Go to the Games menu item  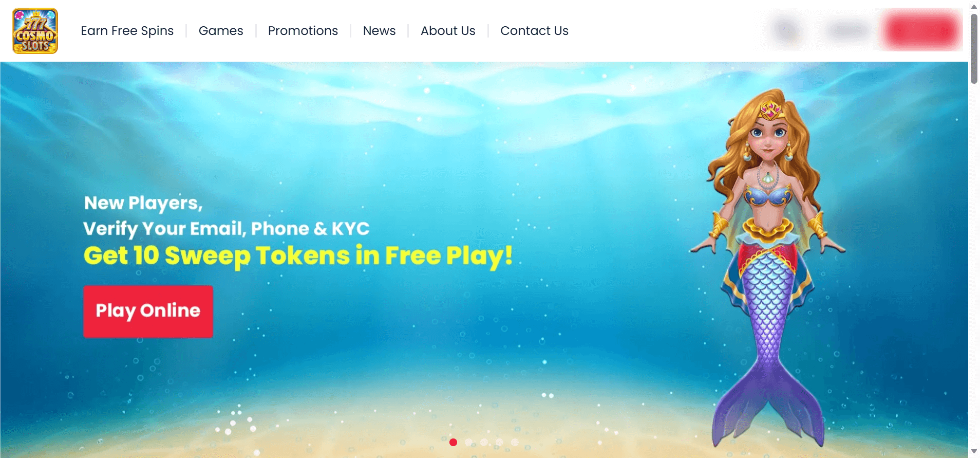pyautogui.click(x=221, y=31)
